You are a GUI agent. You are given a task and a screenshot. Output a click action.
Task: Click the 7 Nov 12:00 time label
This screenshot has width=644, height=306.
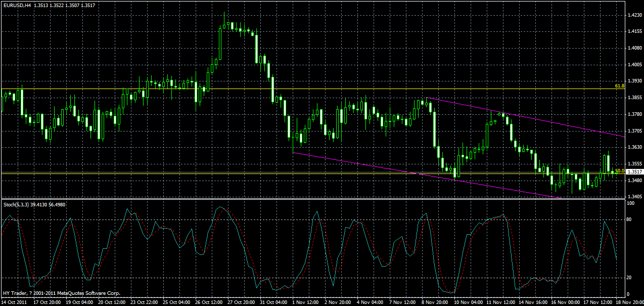point(403,302)
